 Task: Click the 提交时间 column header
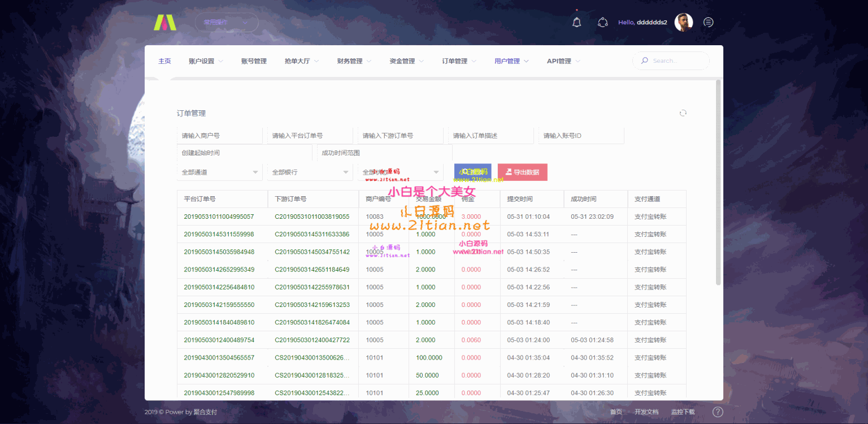[x=532, y=199]
